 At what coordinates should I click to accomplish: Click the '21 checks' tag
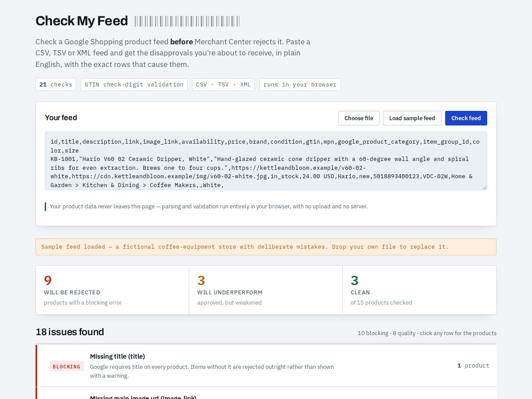(56, 85)
